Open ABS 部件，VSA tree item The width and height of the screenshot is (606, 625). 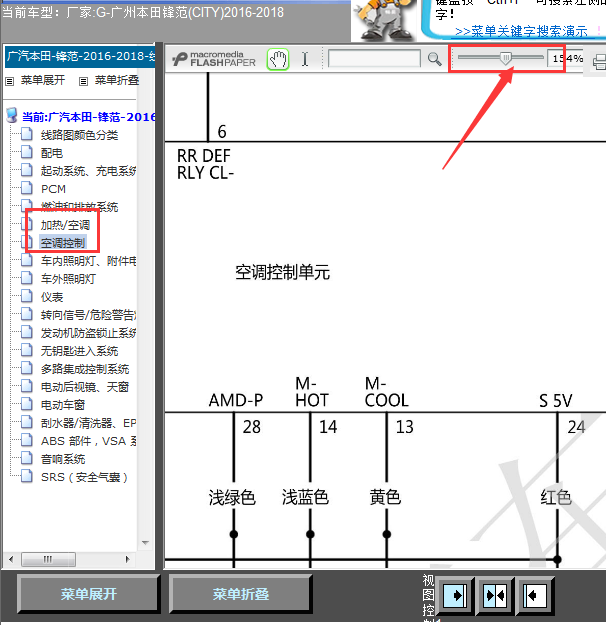(x=88, y=441)
